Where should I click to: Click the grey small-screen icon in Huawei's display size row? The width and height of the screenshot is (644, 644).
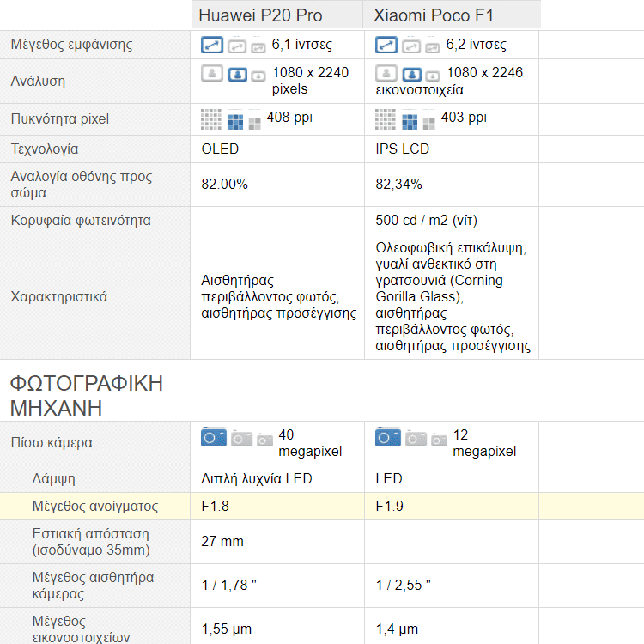point(258,48)
